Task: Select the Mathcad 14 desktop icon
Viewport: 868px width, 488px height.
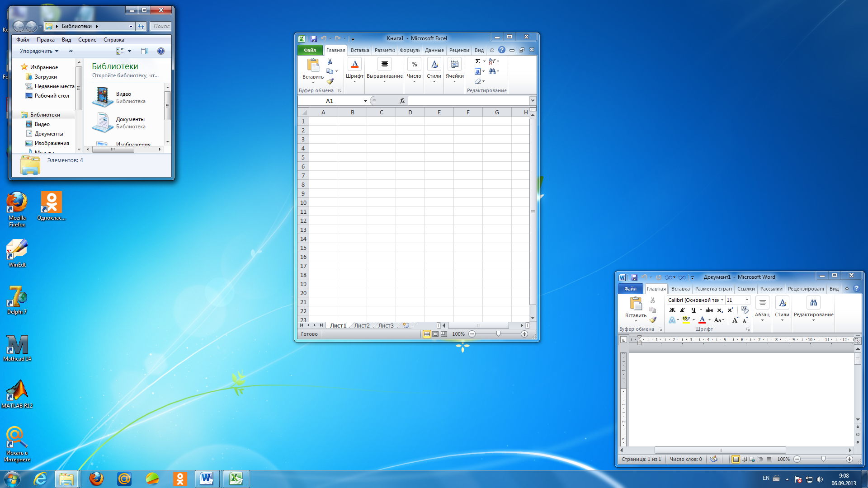Action: click(17, 348)
